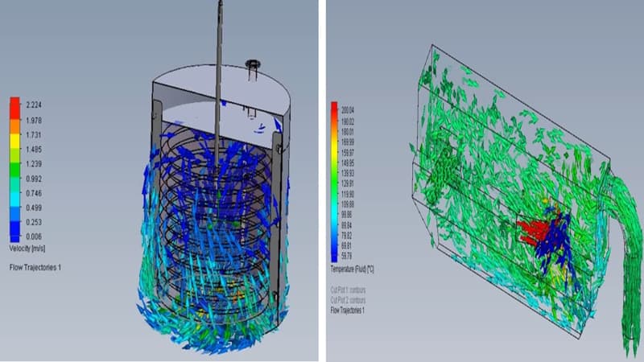Click the Cut Plot 1 contours label

click(348, 290)
